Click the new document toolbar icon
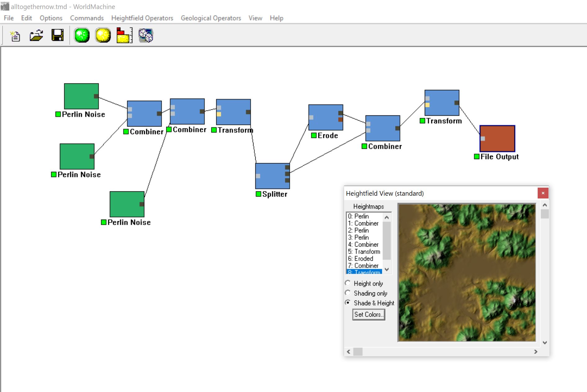 pos(15,36)
